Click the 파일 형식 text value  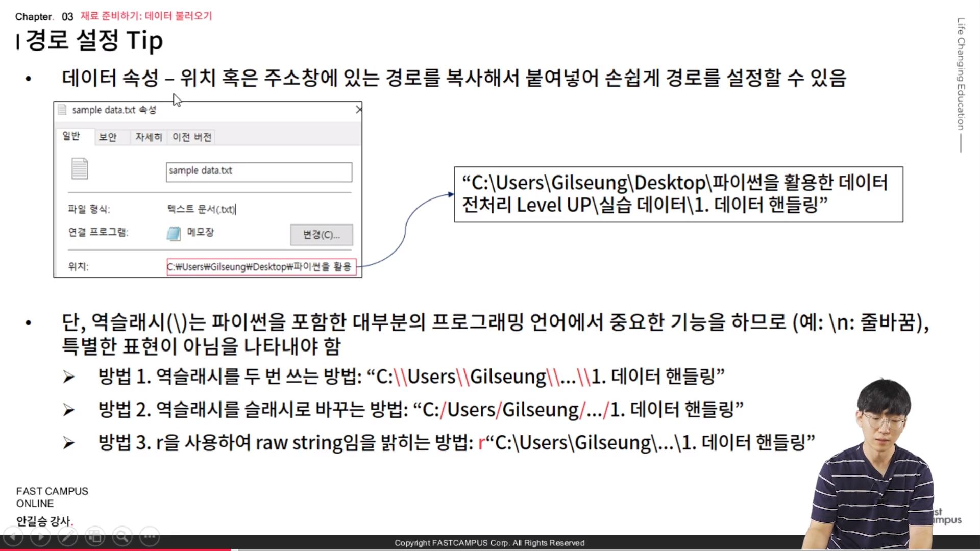[x=201, y=209]
